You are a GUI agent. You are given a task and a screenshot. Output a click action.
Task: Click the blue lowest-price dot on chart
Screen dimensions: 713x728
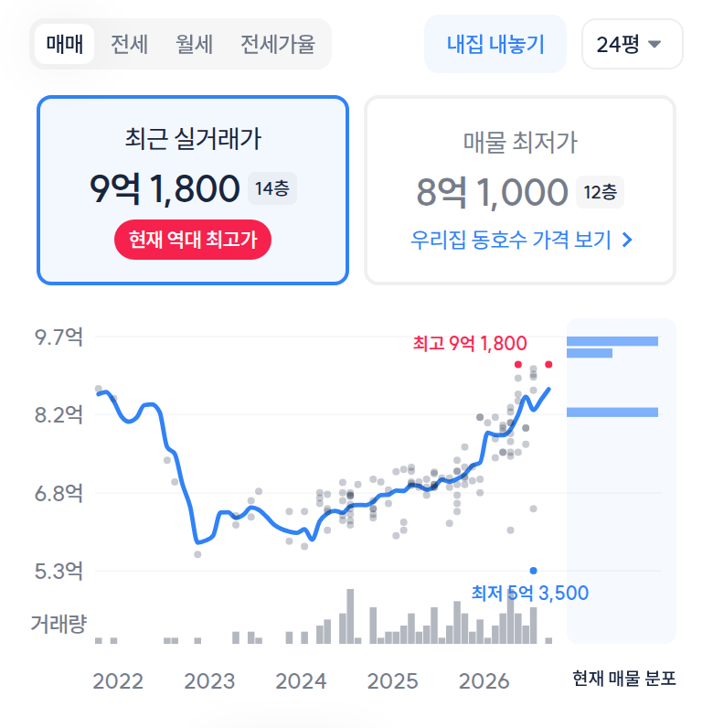533,571
